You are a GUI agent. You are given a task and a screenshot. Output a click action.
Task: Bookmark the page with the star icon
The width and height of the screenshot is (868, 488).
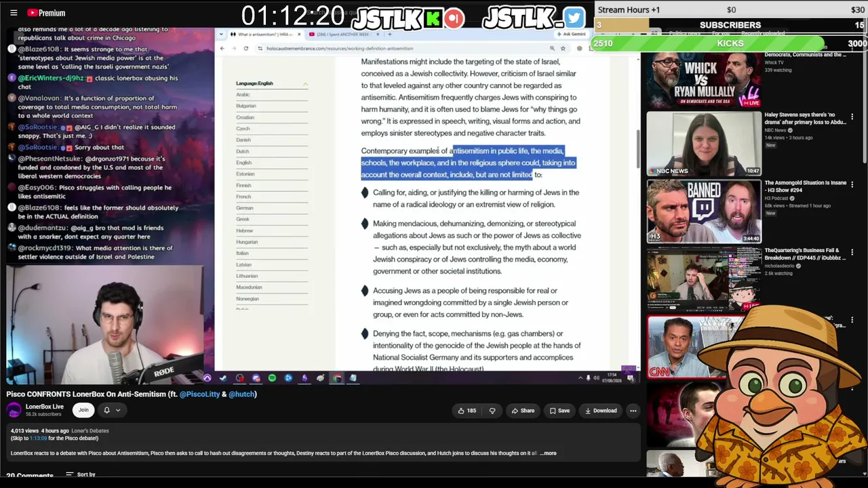pyautogui.click(x=563, y=49)
